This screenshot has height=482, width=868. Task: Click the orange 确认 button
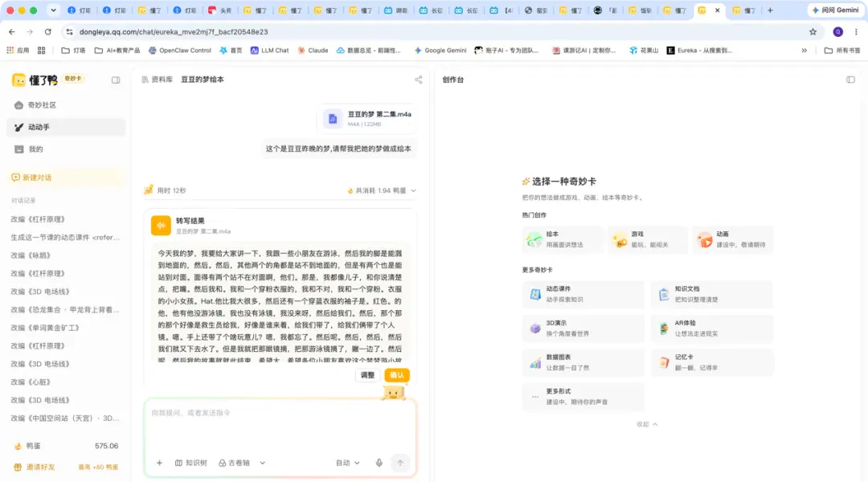[397, 375]
